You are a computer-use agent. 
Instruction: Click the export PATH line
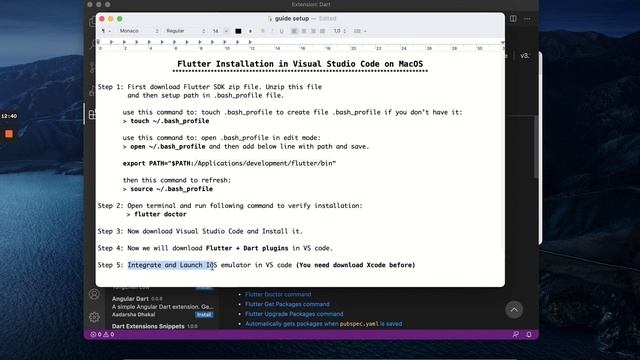229,163
